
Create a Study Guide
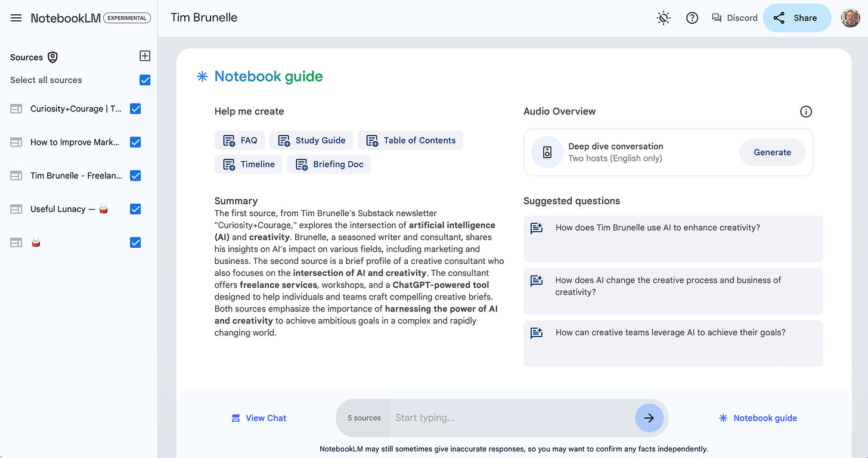coord(311,141)
